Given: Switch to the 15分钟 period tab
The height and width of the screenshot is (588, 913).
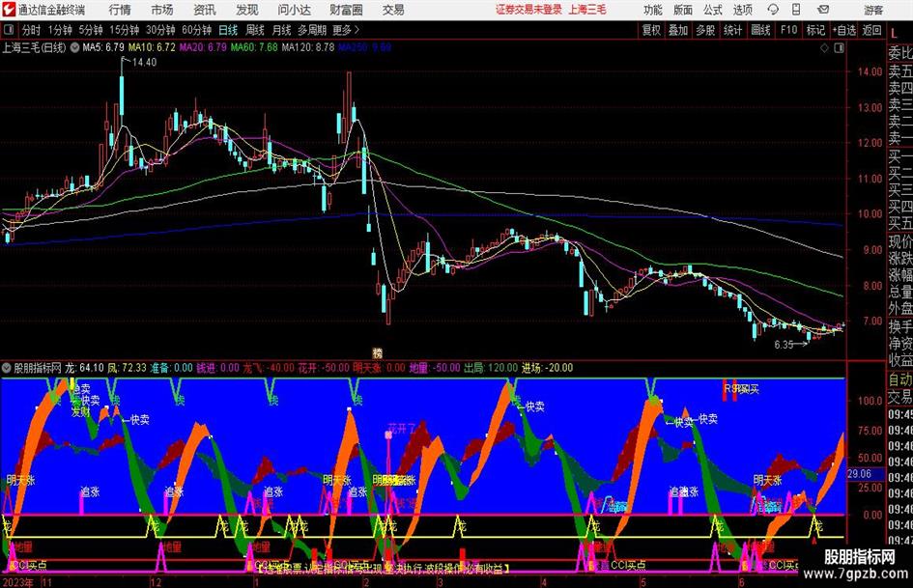Looking at the screenshot, I should 125,30.
